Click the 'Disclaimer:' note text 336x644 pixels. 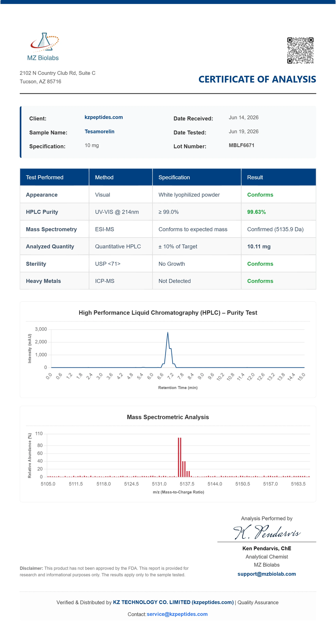[104, 572]
